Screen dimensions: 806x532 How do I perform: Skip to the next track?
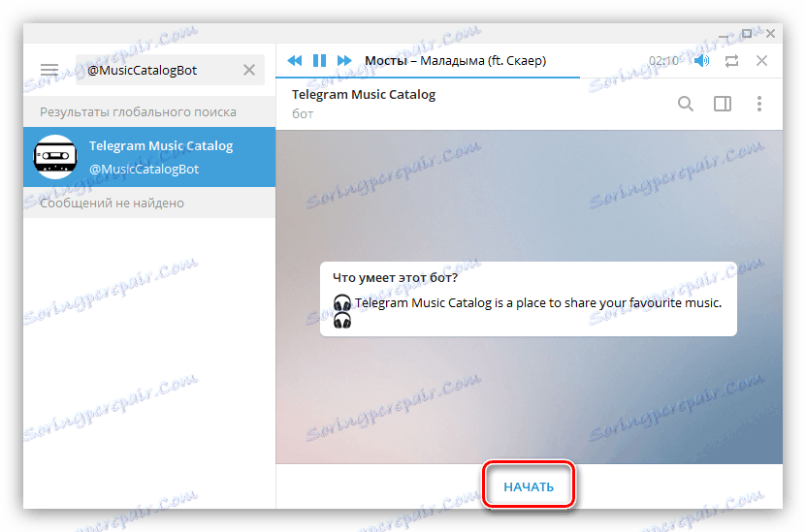tap(344, 61)
